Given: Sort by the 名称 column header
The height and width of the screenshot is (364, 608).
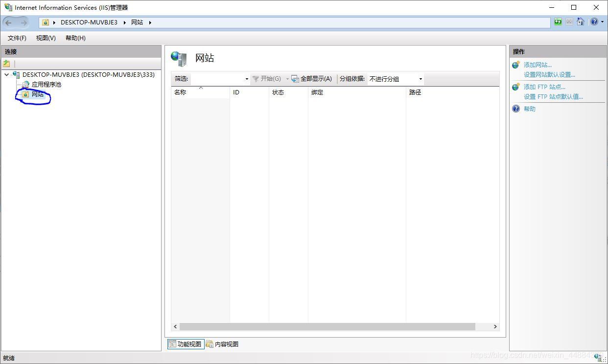Looking at the screenshot, I should 200,92.
